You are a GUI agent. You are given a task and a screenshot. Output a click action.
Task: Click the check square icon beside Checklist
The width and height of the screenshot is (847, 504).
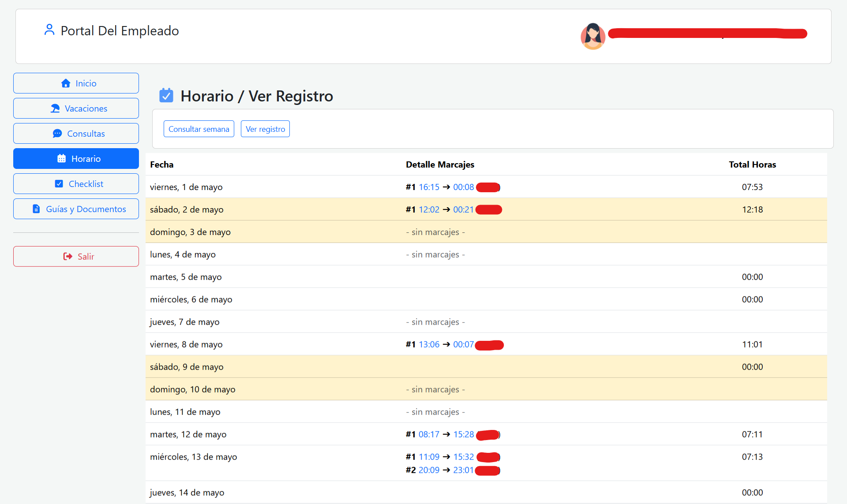tap(59, 184)
